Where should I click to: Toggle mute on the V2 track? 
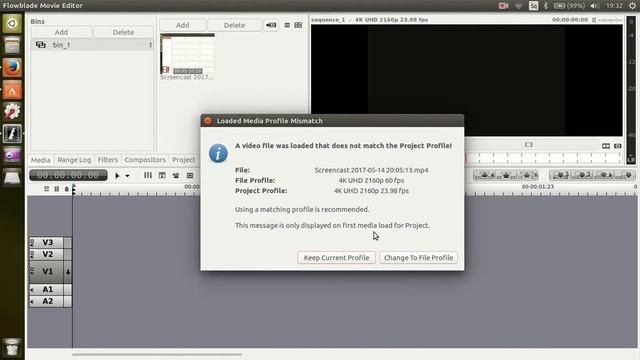click(33, 254)
